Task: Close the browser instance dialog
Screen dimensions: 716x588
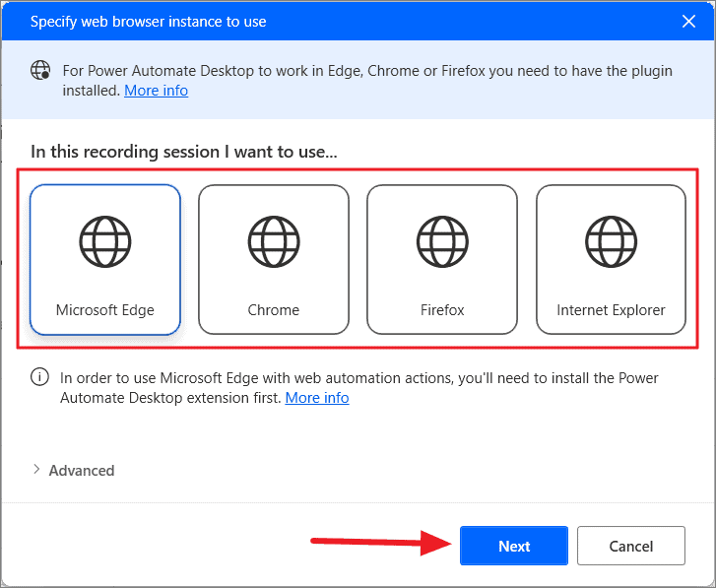Action: pos(688,21)
